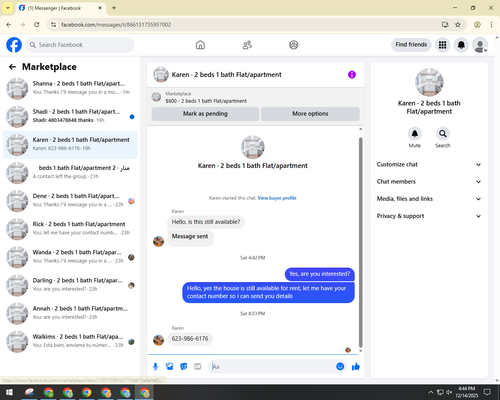
Task: Open Marketplace $800 listing link
Action: [x=206, y=101]
